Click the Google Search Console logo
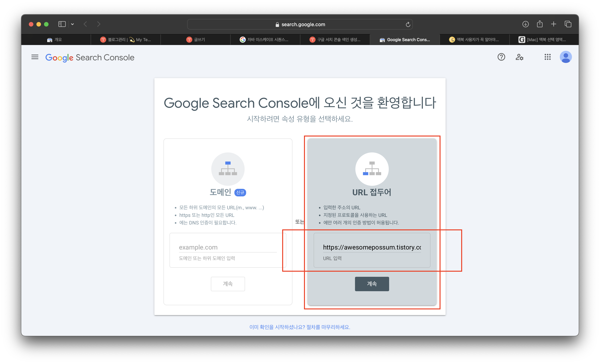 click(90, 58)
